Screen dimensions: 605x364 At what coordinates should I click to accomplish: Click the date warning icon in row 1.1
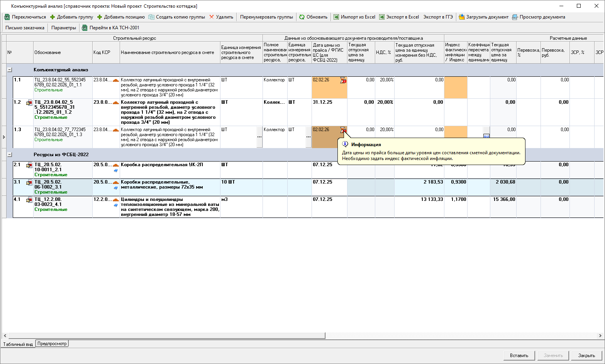click(x=343, y=80)
